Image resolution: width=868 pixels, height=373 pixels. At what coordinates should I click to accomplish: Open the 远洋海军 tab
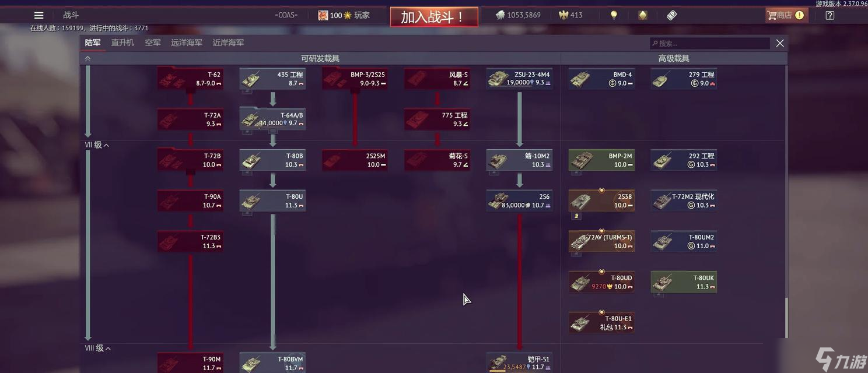187,43
